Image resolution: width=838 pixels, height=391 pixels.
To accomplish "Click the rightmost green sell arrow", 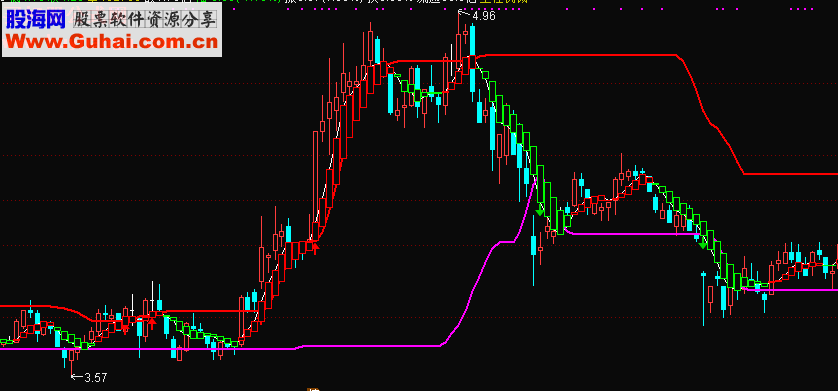I will 703,244.
